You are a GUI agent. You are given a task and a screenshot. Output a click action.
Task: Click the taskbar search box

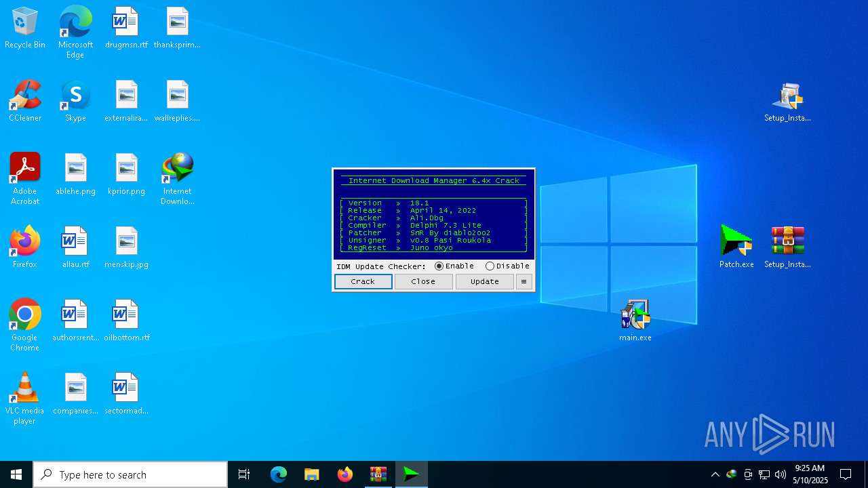coord(130,474)
